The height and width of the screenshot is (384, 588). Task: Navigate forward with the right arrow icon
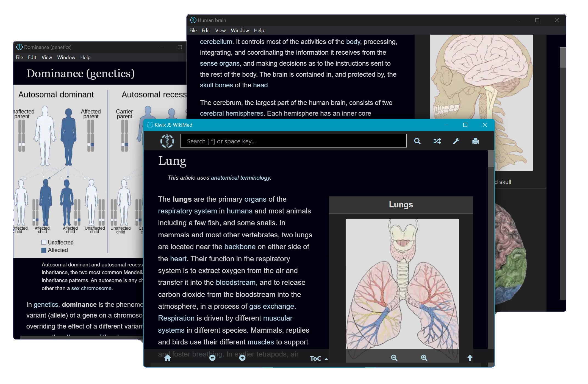(242, 358)
